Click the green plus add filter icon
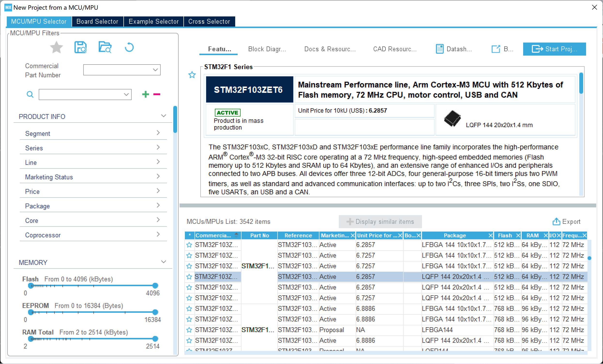This screenshot has height=364, width=603. (146, 94)
